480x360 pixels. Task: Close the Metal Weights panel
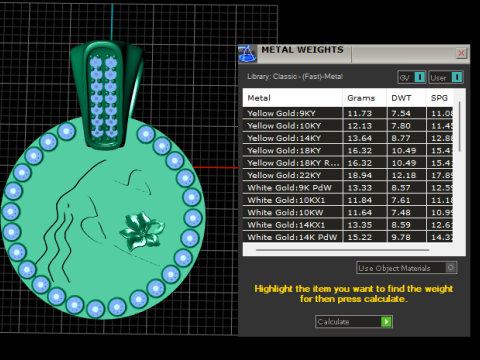(x=461, y=53)
